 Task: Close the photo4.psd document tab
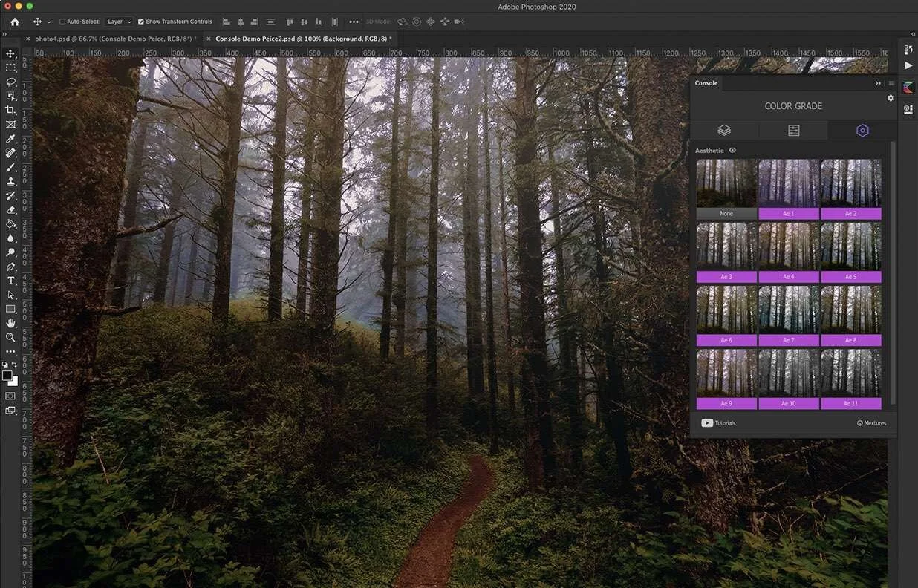(x=28, y=38)
